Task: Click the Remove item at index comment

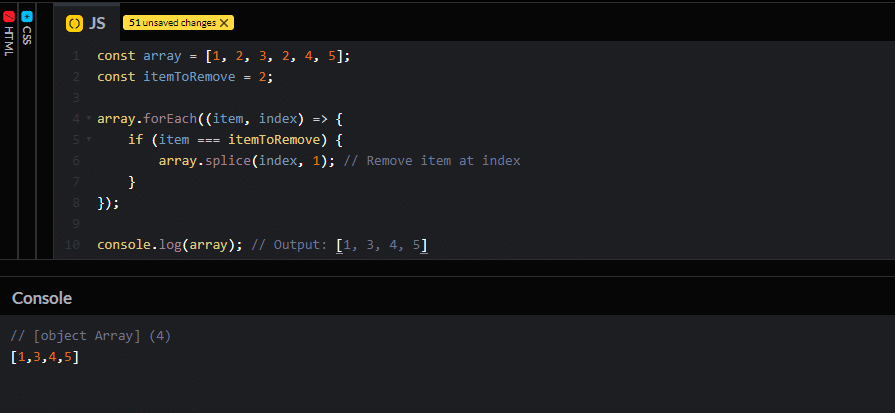Action: [432, 161]
